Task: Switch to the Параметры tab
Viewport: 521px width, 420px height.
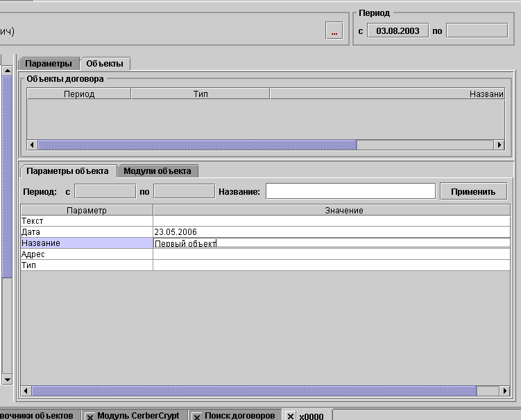Action: 49,64
